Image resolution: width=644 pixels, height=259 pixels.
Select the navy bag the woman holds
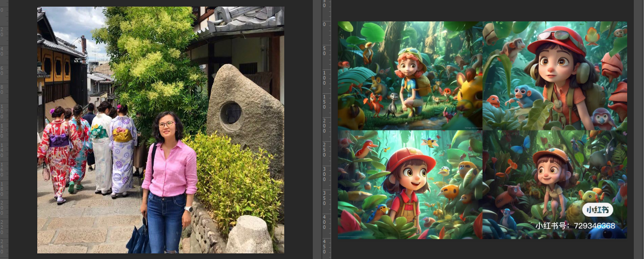138,239
